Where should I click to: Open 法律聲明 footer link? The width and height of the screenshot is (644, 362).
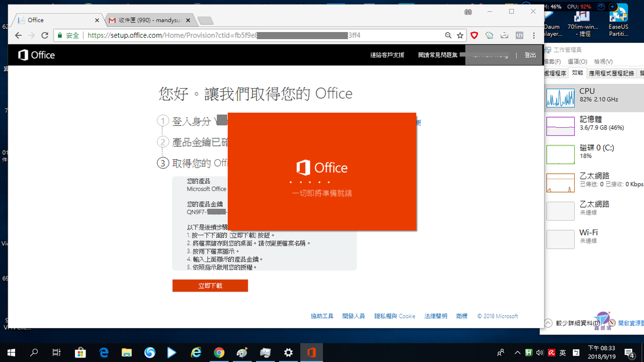pos(436,316)
